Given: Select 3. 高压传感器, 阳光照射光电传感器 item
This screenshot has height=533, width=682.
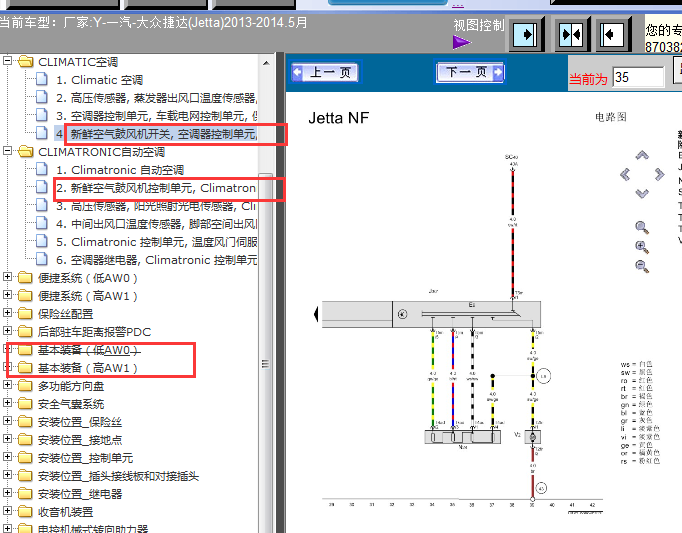Looking at the screenshot, I should click(157, 206).
